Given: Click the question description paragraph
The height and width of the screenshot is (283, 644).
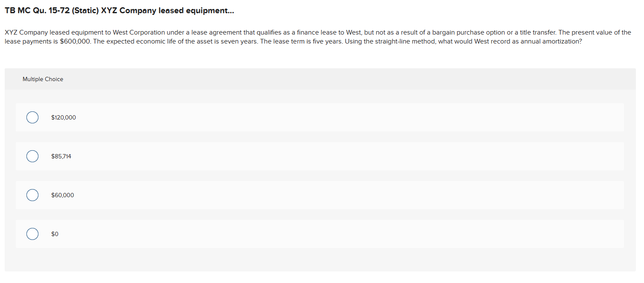Looking at the screenshot, I should pos(318,37).
